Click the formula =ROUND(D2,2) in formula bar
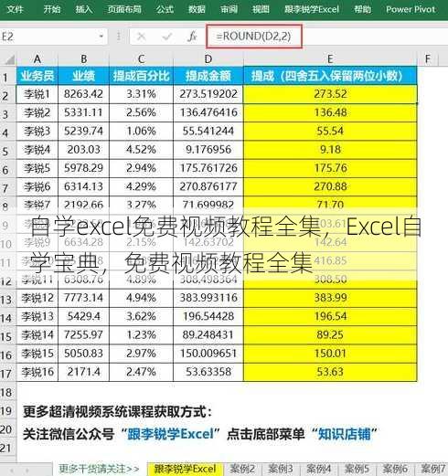Image resolution: width=448 pixels, height=476 pixels. click(253, 37)
